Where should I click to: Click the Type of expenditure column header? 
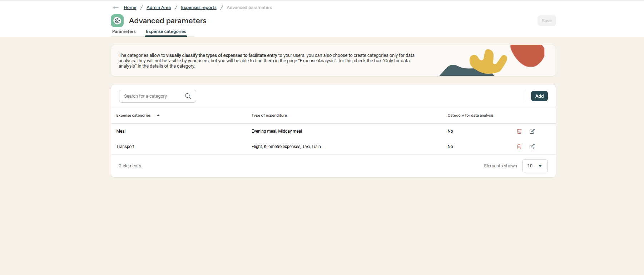coord(269,116)
